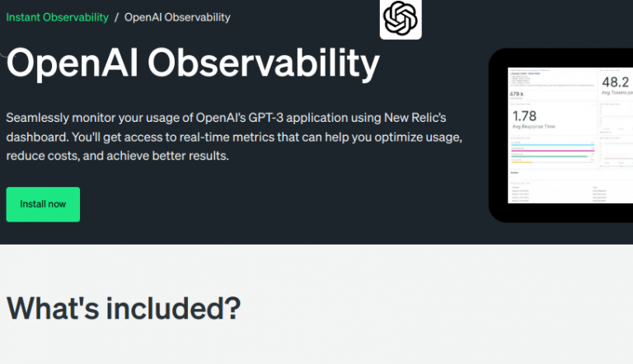Click the OpenAI knot logo icon
This screenshot has height=364, width=633.
(401, 19)
